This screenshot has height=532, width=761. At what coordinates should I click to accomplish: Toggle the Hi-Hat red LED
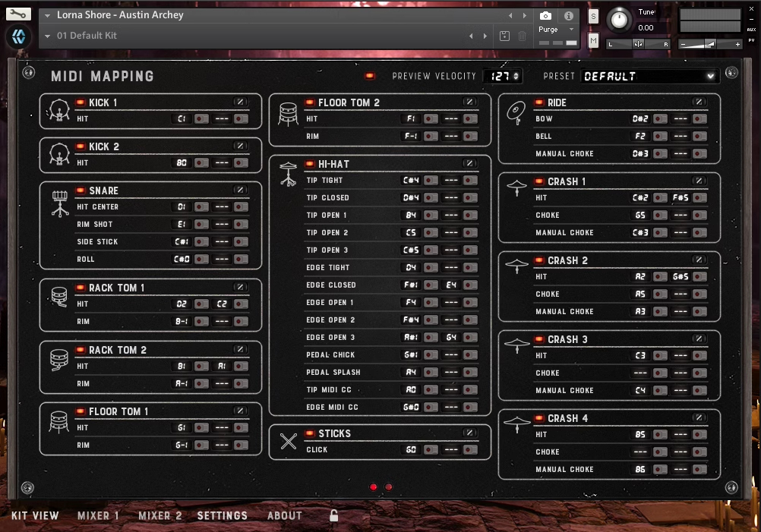[310, 164]
